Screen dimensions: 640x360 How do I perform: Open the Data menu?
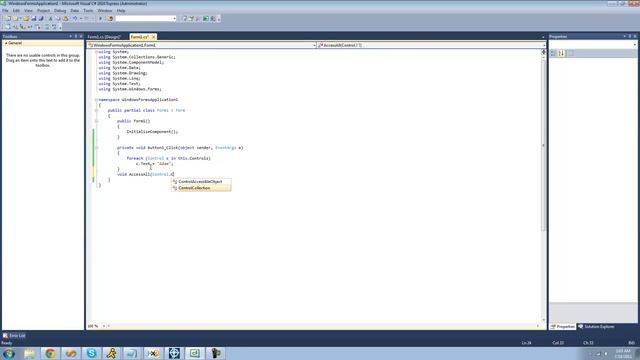click(75, 11)
